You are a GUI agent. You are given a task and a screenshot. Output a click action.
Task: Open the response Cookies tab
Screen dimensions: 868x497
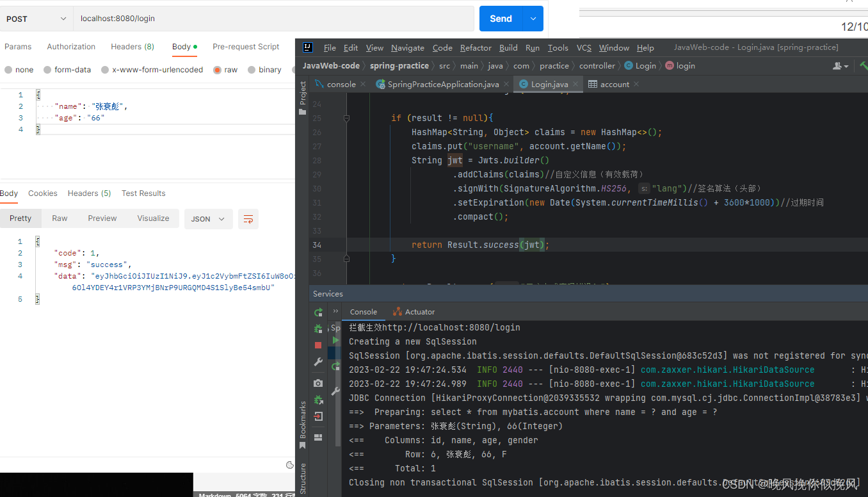click(x=43, y=193)
